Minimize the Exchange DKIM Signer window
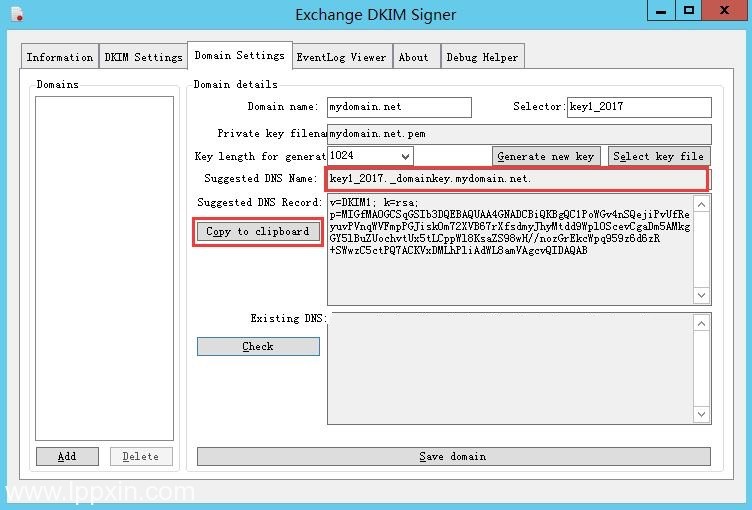 pos(661,10)
